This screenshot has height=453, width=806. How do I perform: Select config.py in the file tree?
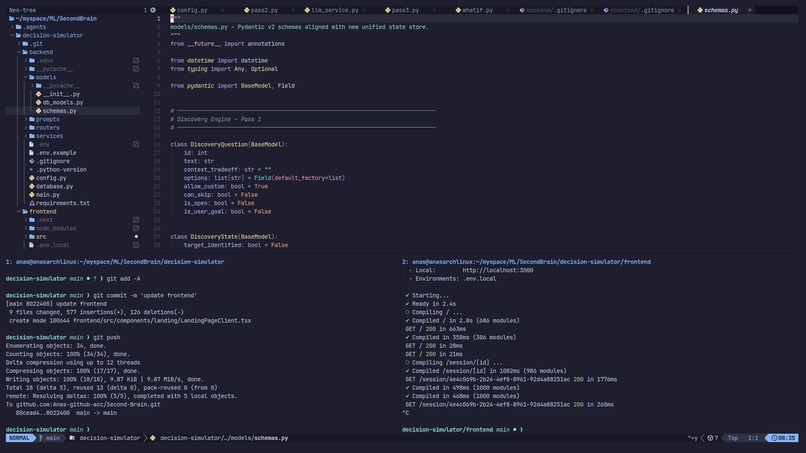51,178
